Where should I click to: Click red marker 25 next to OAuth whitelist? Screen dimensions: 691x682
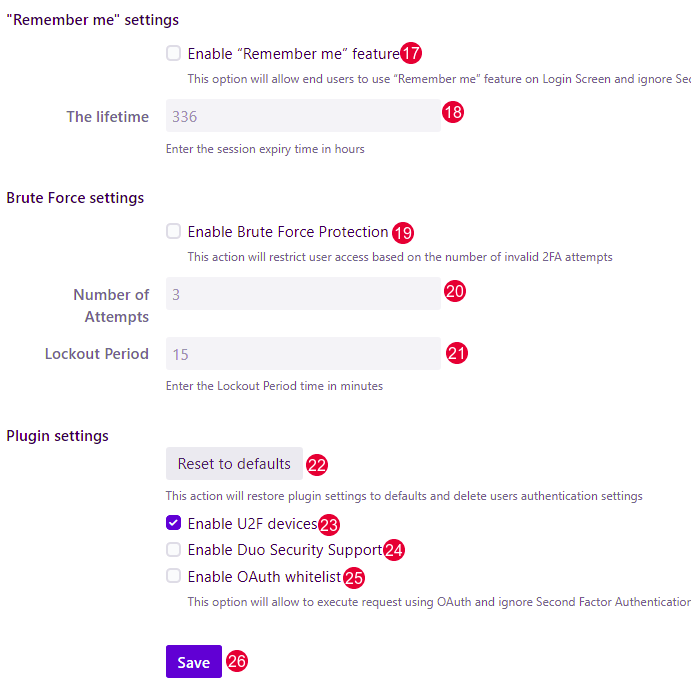tap(353, 577)
